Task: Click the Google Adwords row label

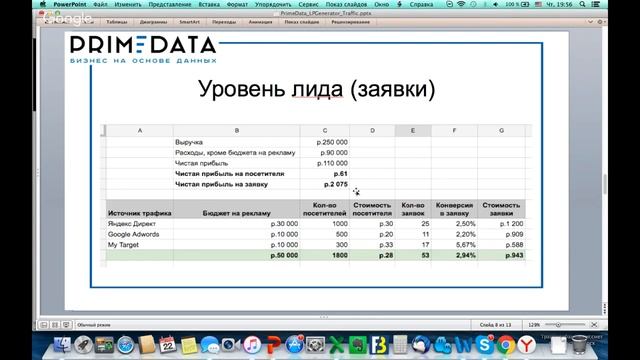Action: click(x=133, y=234)
